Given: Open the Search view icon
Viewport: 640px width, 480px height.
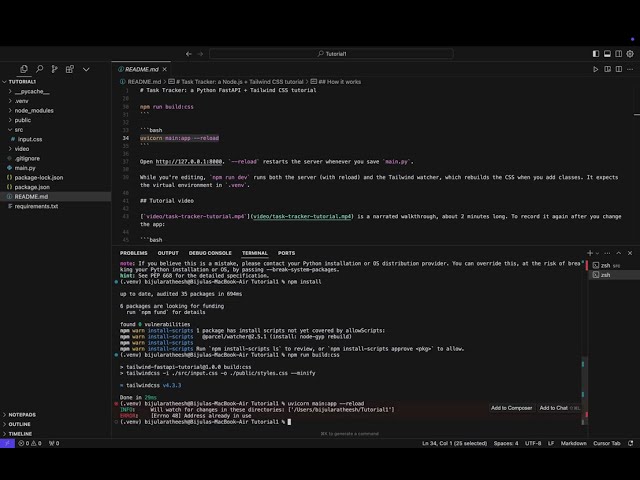Looking at the screenshot, I should pos(39,69).
